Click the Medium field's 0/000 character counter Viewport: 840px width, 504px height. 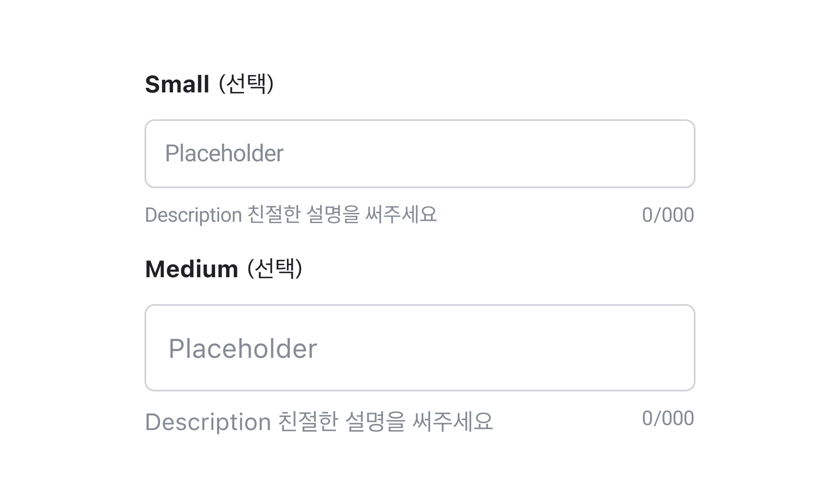click(x=668, y=418)
